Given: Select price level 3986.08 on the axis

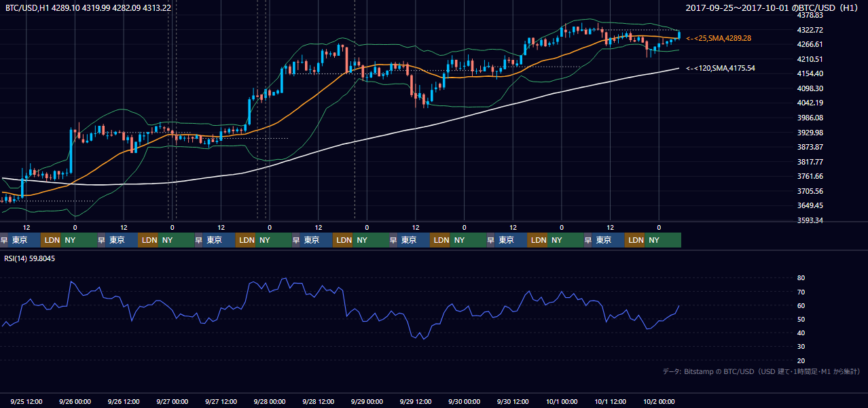Looking at the screenshot, I should [x=809, y=118].
